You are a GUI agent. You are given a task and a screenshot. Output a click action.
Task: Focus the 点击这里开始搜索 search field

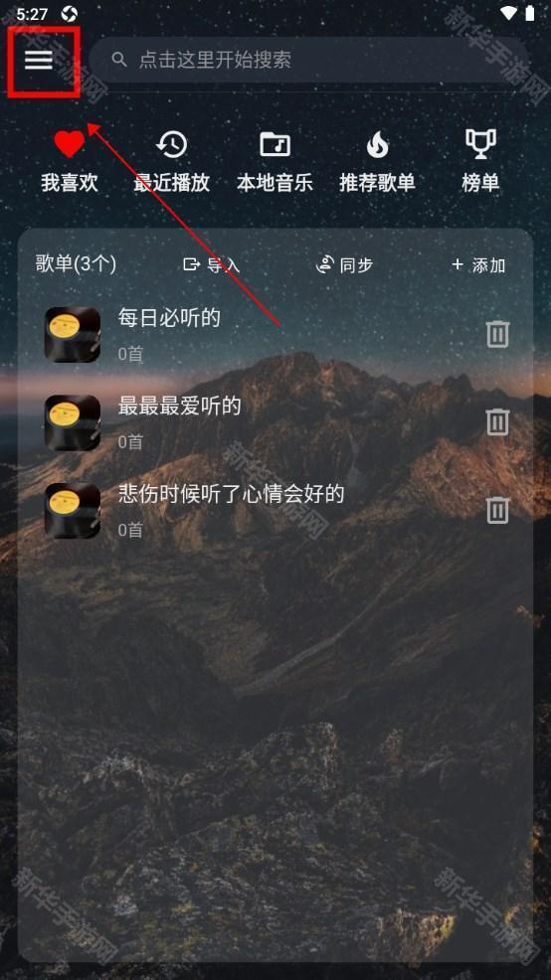pos(309,60)
